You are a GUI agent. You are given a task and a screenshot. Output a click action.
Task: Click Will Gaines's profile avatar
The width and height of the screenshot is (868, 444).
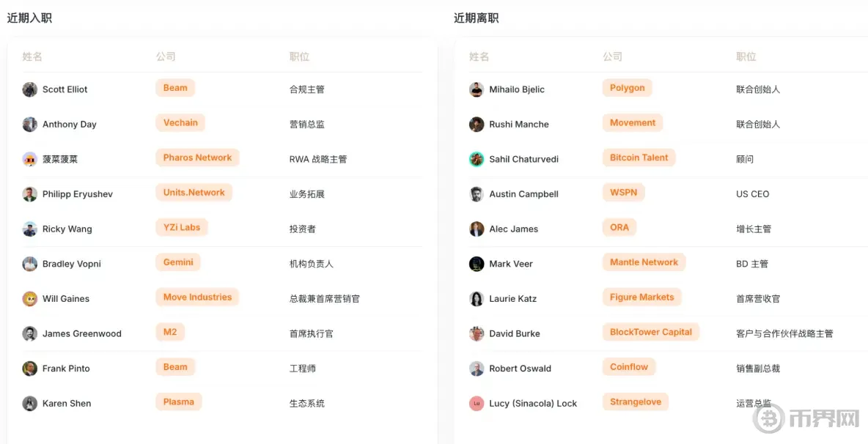tap(29, 299)
